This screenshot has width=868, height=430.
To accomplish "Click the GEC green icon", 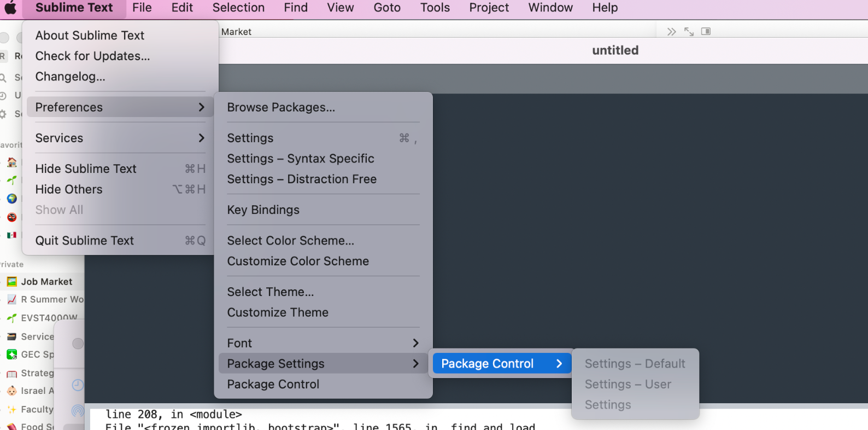I will pyautogui.click(x=12, y=355).
